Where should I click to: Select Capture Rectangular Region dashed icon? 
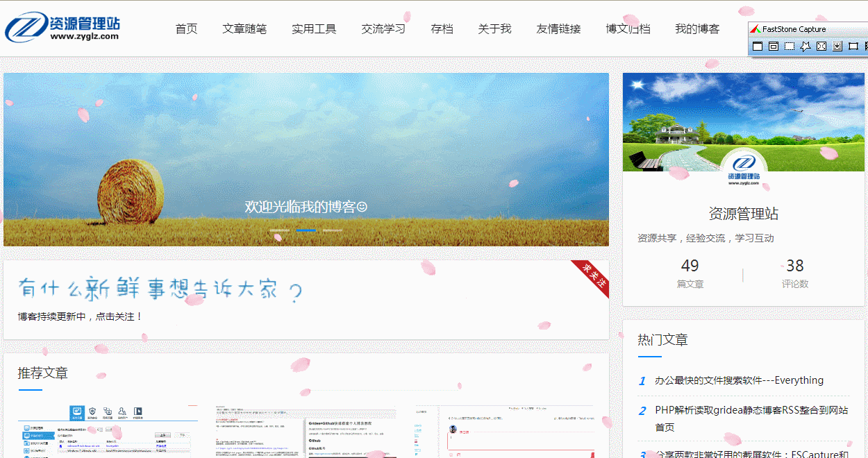pos(790,46)
